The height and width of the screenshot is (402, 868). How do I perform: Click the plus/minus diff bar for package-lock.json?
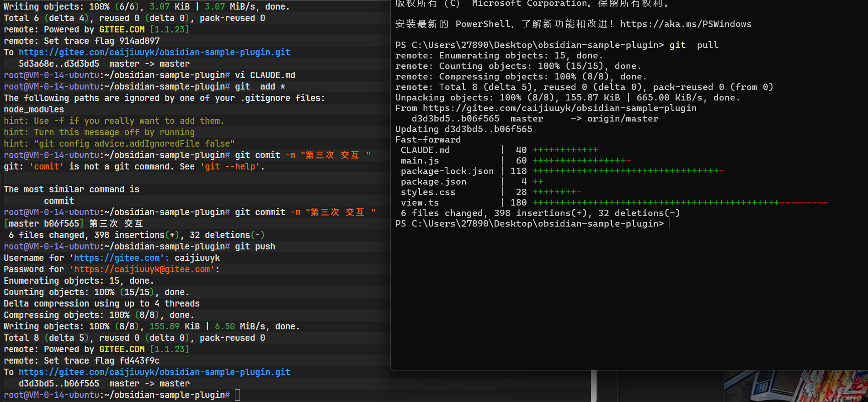[628, 171]
